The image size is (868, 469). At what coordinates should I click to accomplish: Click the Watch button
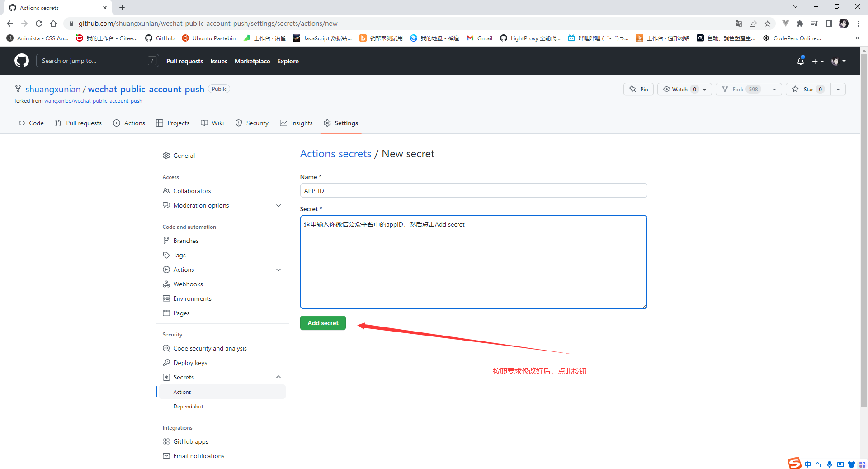(684, 89)
